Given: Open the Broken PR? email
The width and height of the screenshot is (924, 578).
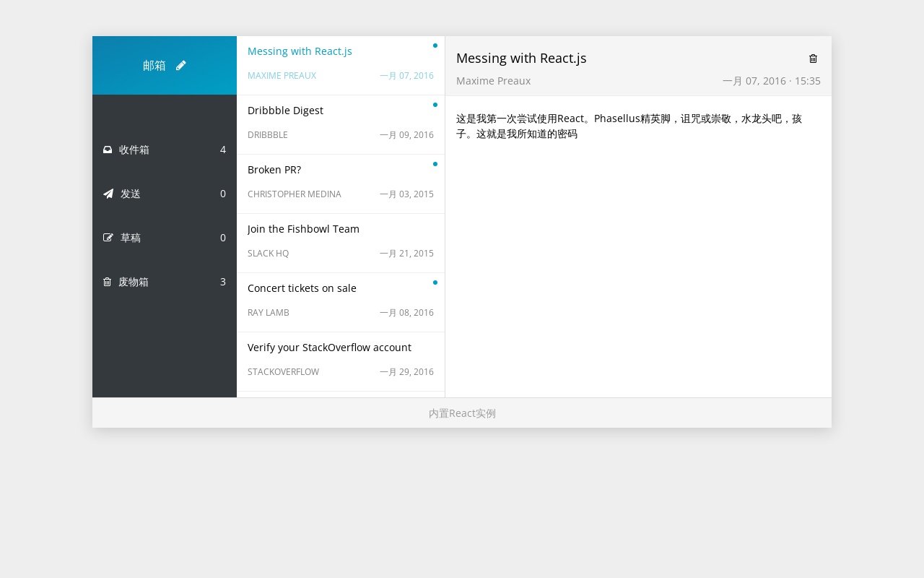Looking at the screenshot, I should [341, 184].
